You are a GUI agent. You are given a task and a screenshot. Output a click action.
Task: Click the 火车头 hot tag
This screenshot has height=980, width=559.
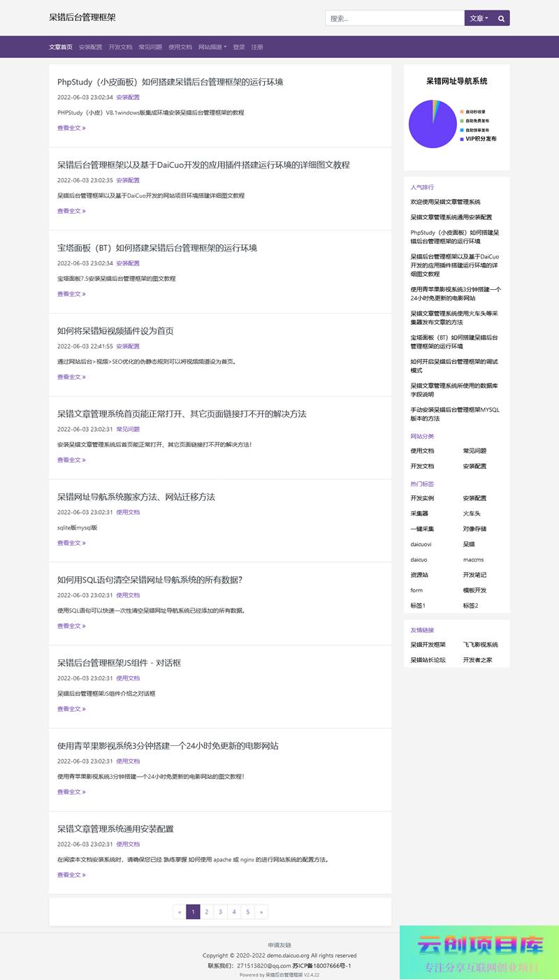(472, 513)
